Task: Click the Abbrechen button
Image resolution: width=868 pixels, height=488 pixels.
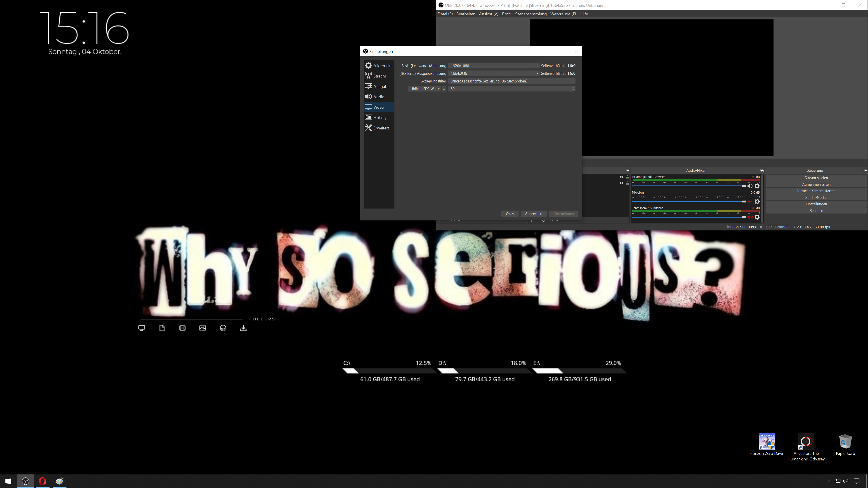Action: click(533, 214)
